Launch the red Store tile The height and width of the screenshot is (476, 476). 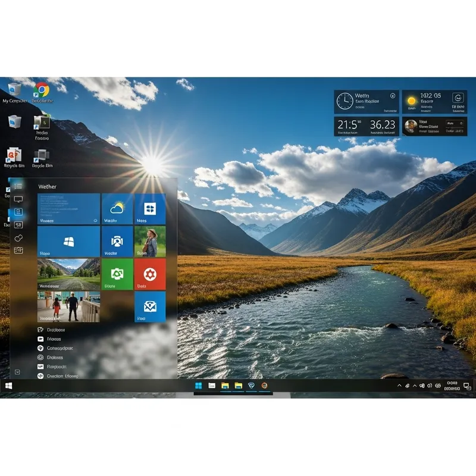coord(149,274)
